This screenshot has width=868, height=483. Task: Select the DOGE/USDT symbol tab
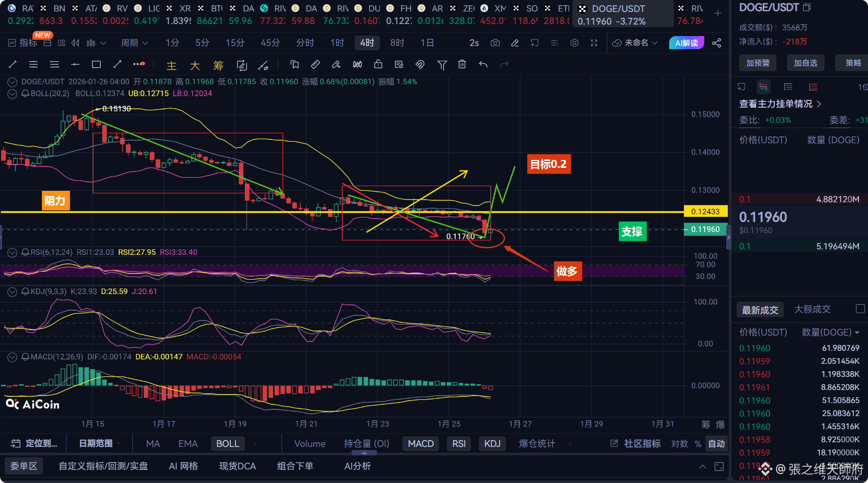tap(624, 14)
